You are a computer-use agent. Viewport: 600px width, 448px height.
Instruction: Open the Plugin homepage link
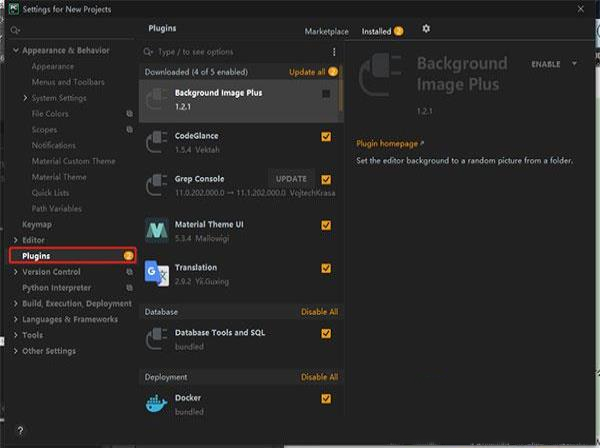point(389,144)
